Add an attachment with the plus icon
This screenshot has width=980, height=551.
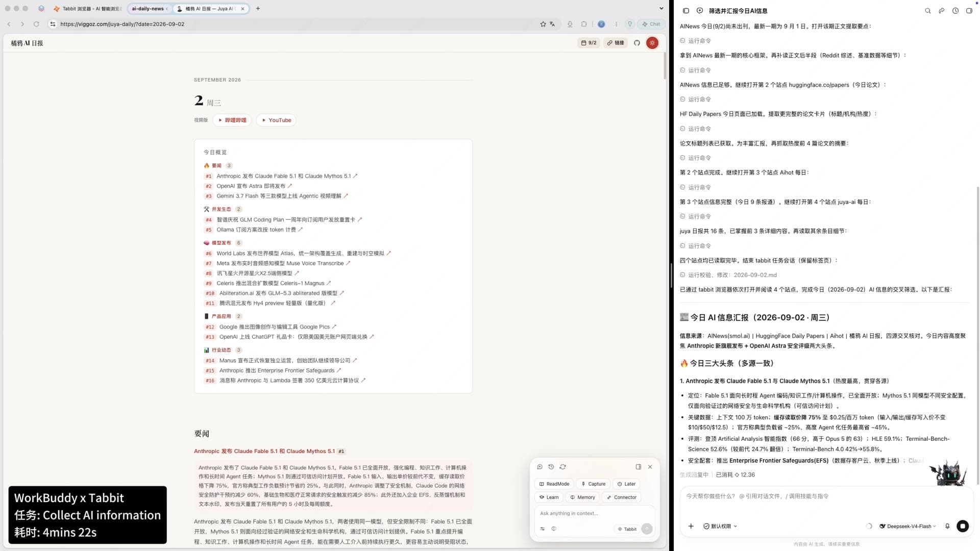coord(691,527)
